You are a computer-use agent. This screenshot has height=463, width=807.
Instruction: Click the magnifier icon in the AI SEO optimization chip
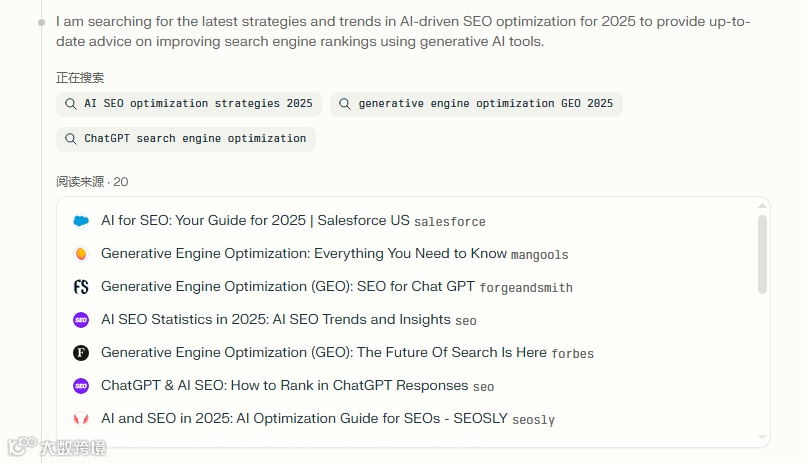pos(71,104)
